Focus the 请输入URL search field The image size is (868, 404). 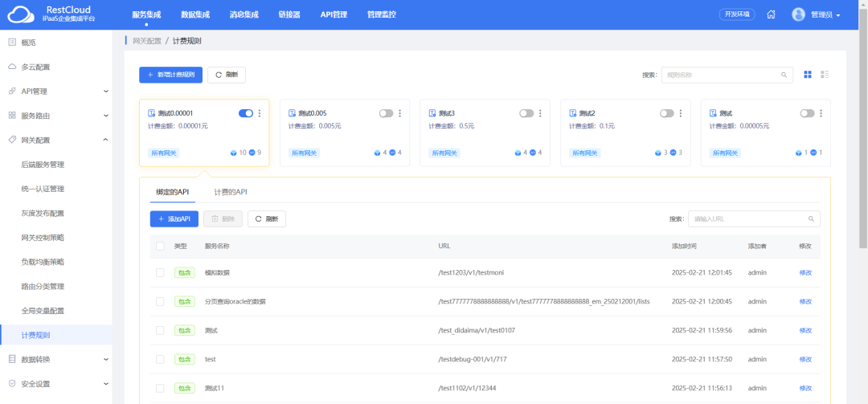(747, 218)
